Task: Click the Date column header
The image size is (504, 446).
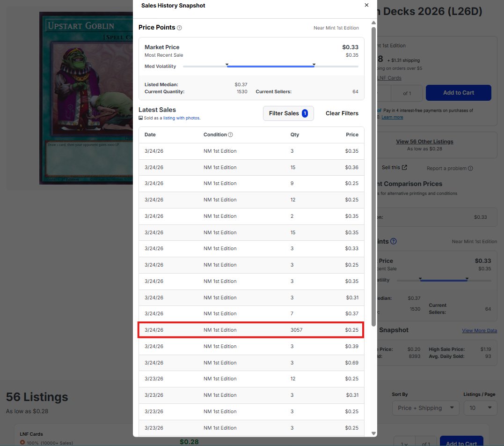Action: click(150, 135)
